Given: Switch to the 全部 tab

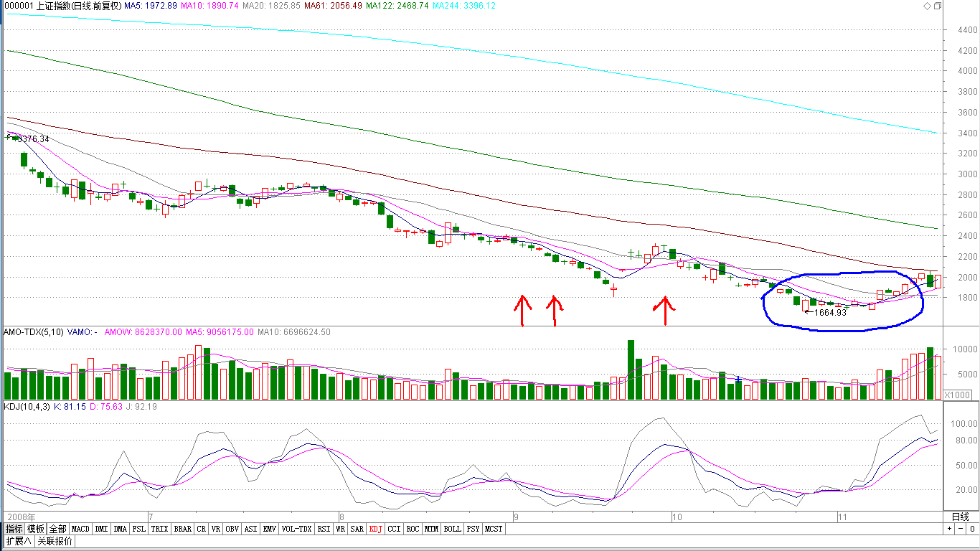Looking at the screenshot, I should tap(58, 529).
